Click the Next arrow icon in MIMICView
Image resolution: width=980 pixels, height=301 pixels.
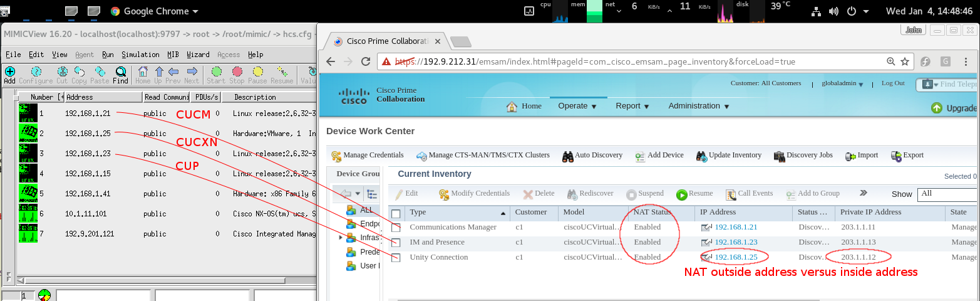(192, 71)
